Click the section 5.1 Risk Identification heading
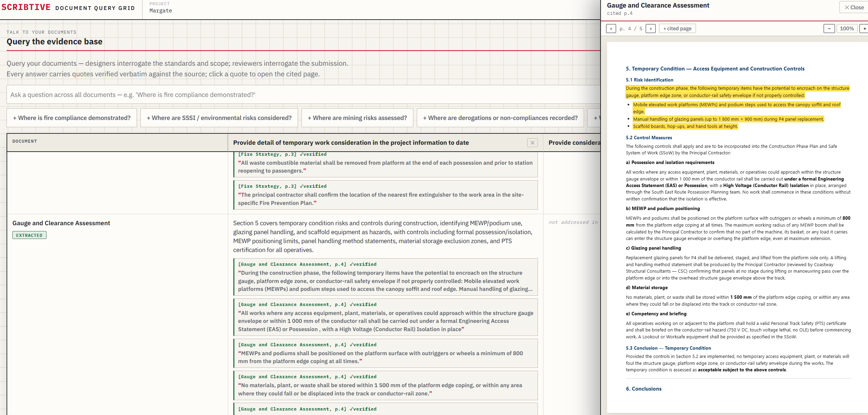868x415 pixels. [649, 80]
